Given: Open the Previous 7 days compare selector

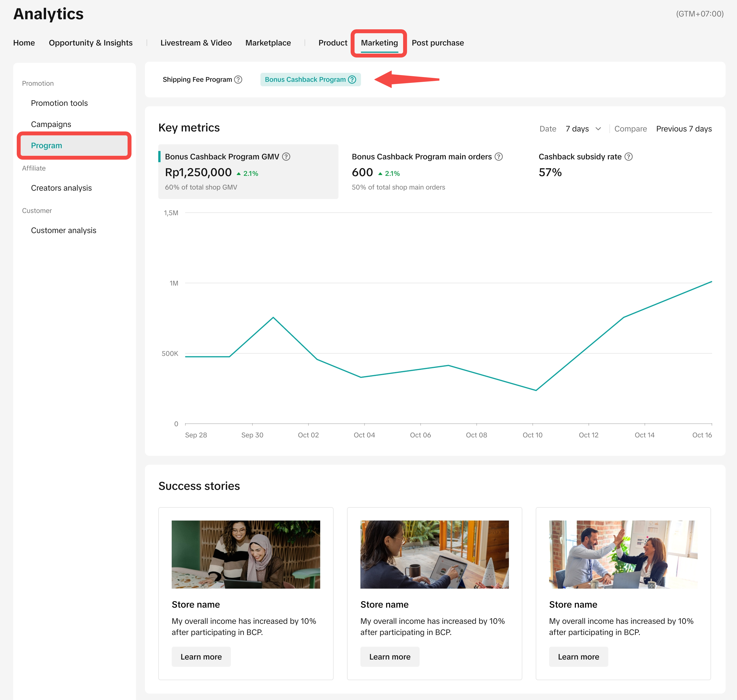Looking at the screenshot, I should (684, 129).
